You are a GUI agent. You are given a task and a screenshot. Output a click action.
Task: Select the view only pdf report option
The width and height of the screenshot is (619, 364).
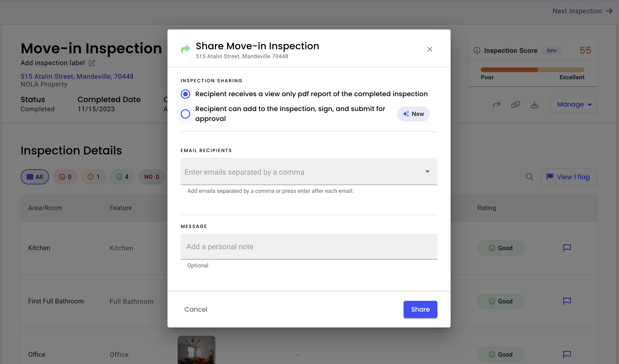click(x=185, y=94)
